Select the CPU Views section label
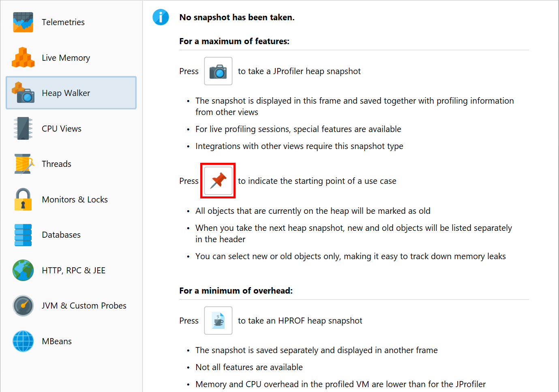The image size is (559, 392). [x=62, y=129]
